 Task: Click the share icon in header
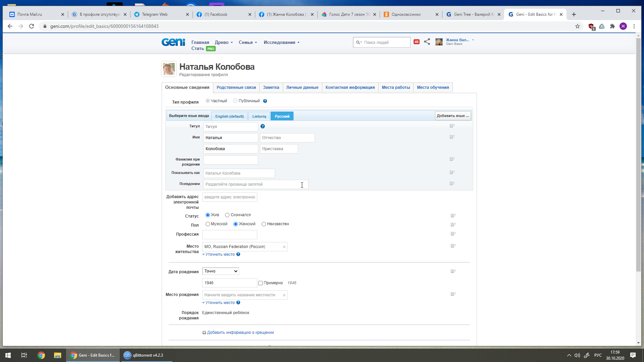427,42
